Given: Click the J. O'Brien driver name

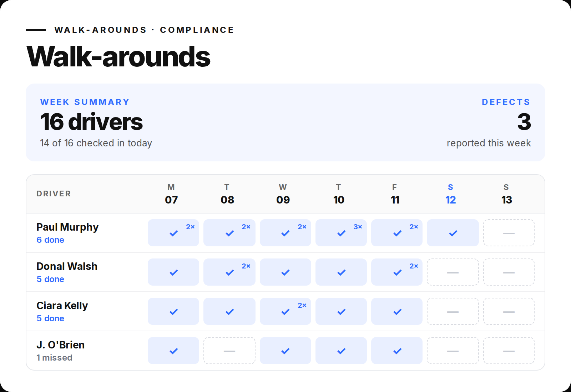Looking at the screenshot, I should point(60,345).
